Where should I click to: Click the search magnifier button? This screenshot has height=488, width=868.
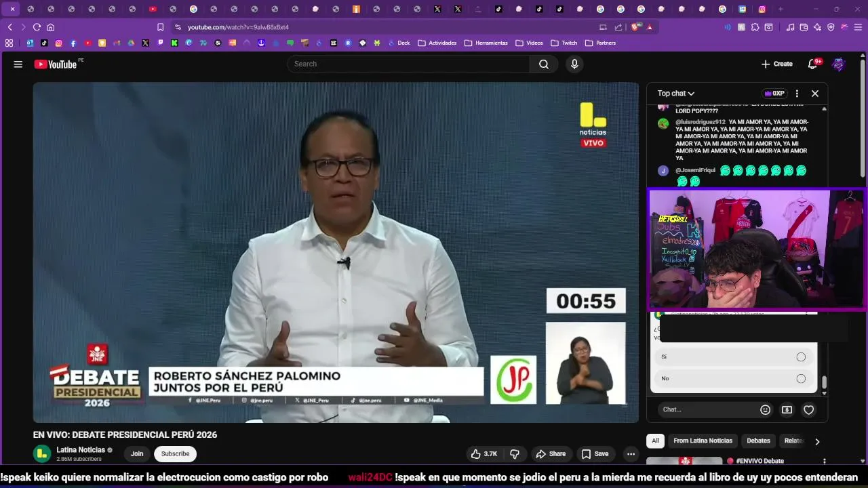544,64
